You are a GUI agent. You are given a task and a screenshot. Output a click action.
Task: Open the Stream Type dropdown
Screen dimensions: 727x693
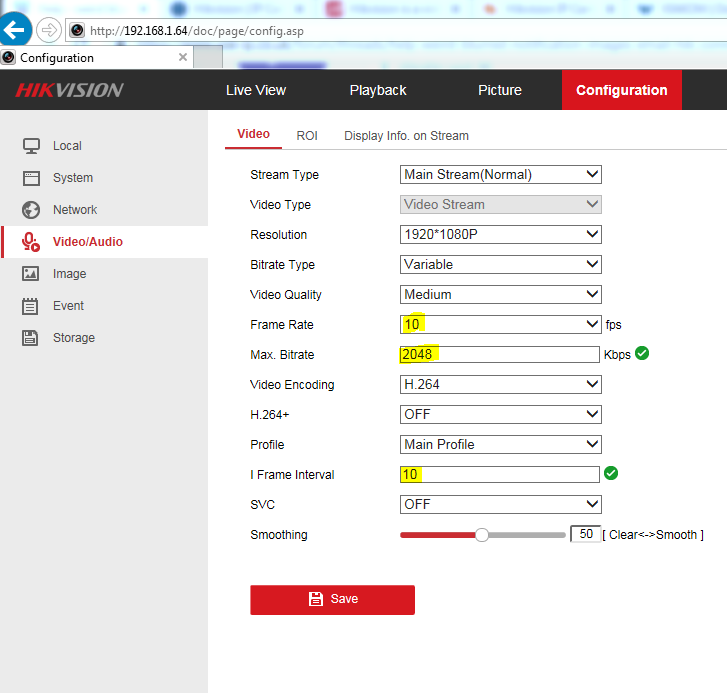point(500,174)
